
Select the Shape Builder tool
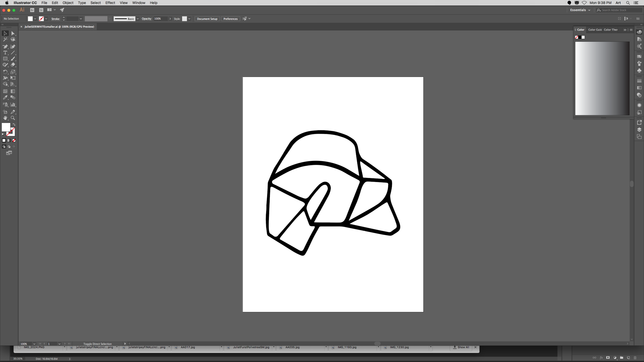[5, 84]
